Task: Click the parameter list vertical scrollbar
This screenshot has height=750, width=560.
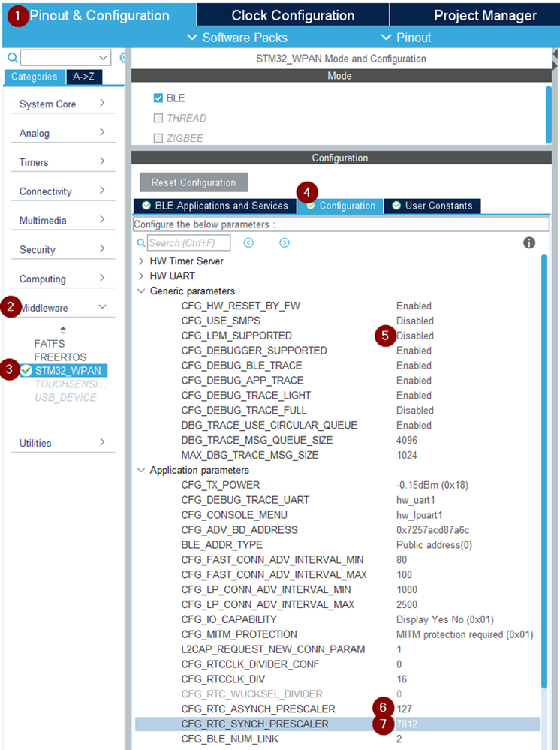Action: [543, 471]
